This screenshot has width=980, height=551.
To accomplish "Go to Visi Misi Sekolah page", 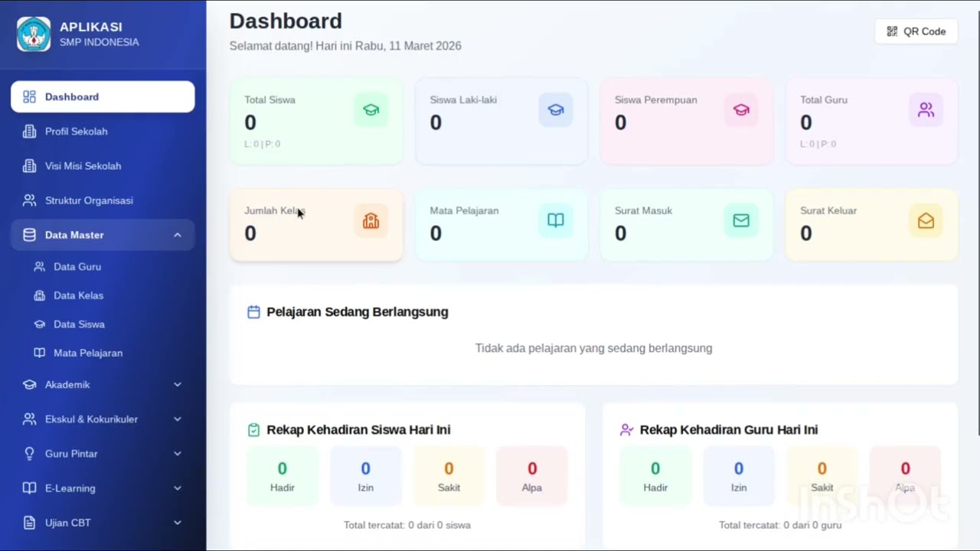I will (x=103, y=165).
